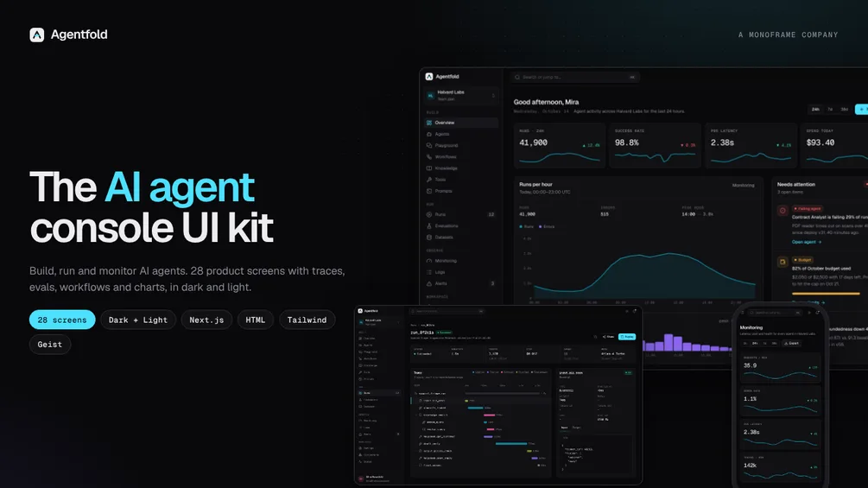Click the run_8f2c1a title in run window
The image size is (868, 488).
coord(422,333)
